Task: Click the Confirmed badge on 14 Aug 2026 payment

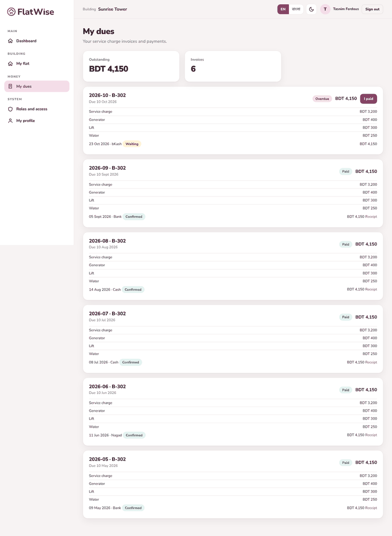Action: coord(133,290)
